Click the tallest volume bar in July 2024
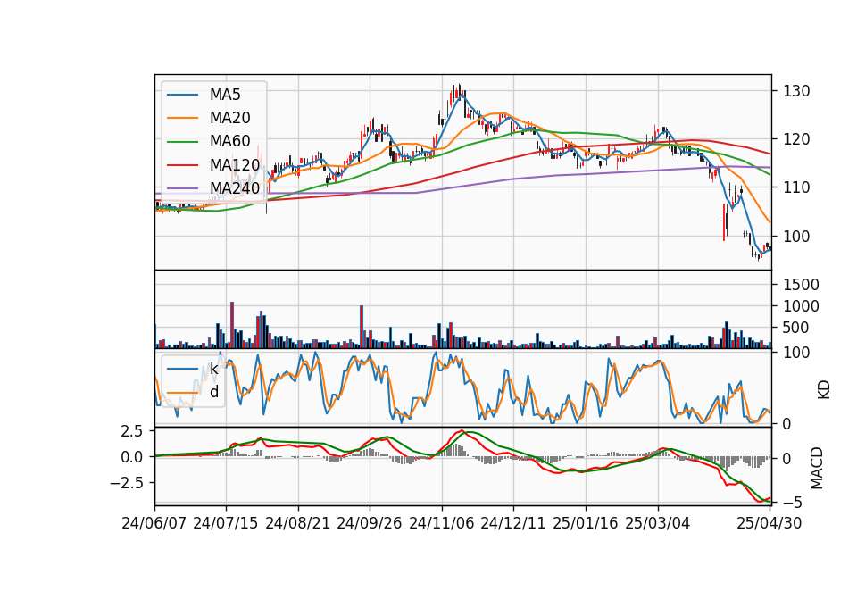 (232, 325)
